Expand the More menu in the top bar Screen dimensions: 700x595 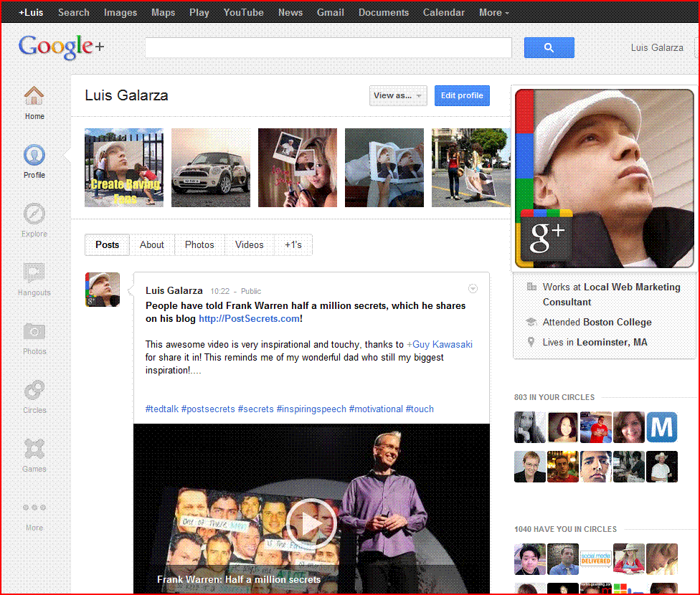point(493,12)
